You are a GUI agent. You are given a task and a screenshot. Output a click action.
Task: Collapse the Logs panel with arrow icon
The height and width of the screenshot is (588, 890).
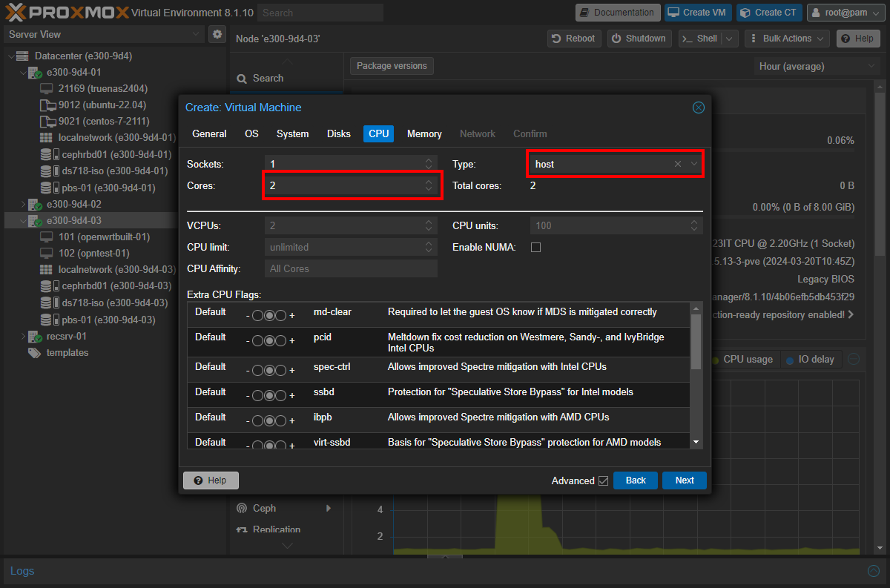pos(874,571)
